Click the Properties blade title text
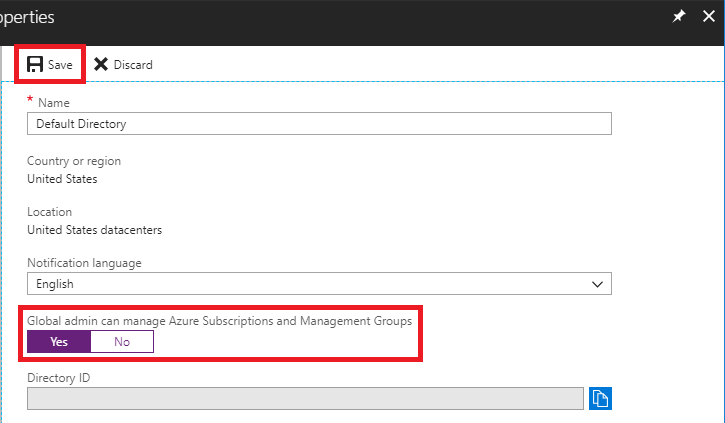The height and width of the screenshot is (423, 725). pos(27,17)
